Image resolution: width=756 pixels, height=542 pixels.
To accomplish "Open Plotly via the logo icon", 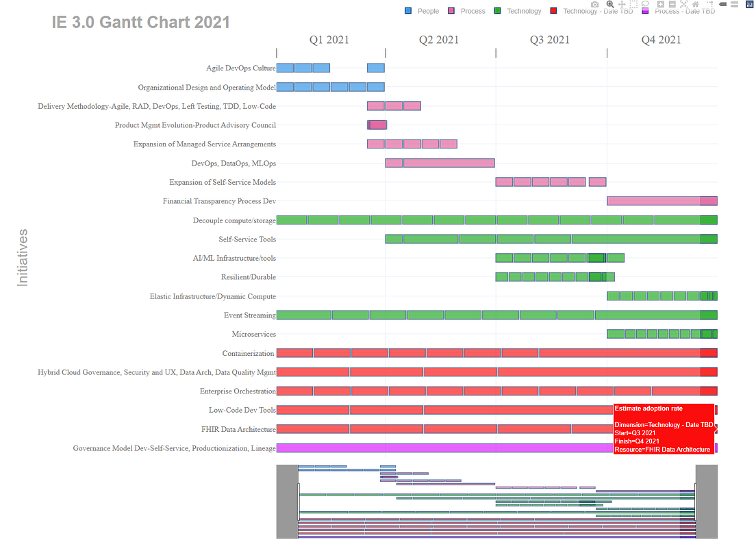I will point(749,4).
